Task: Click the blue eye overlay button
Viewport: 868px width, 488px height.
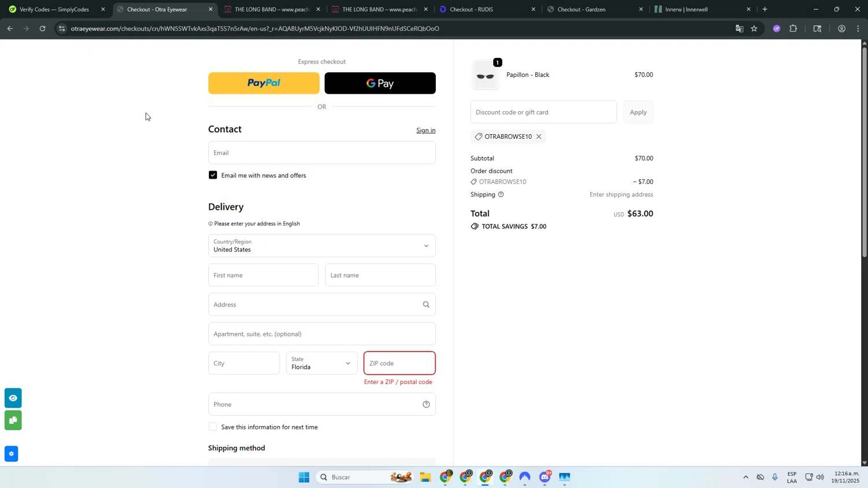Action: coord(13,398)
